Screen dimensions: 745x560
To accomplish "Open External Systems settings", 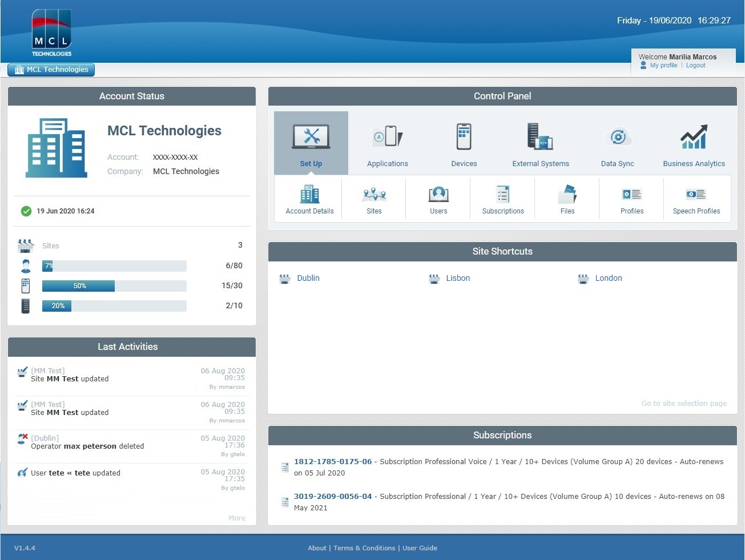I will [x=540, y=143].
